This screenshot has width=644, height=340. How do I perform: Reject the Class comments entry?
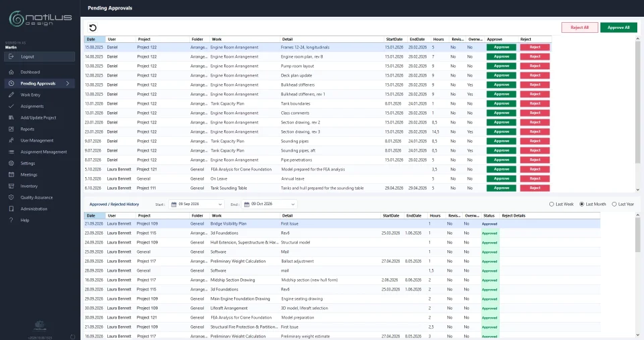(x=535, y=113)
